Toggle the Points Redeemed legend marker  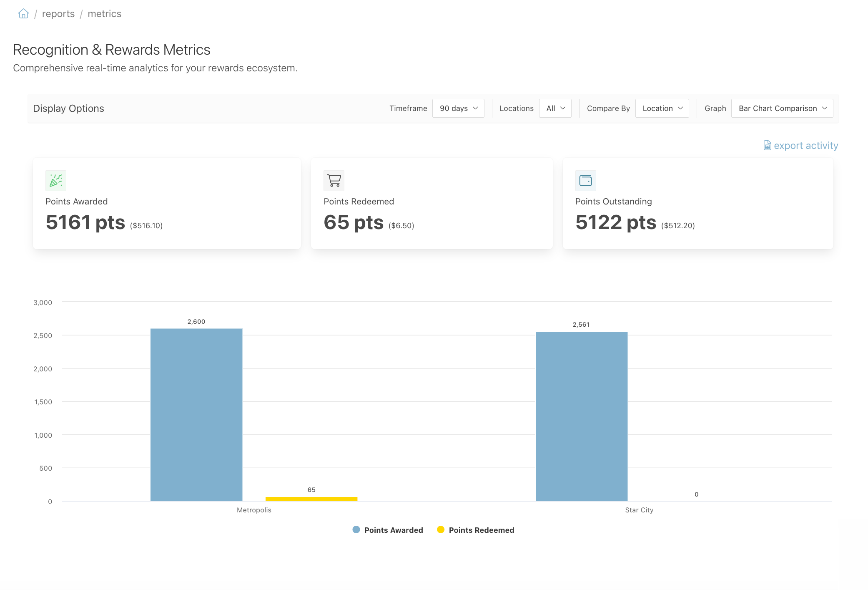click(441, 529)
